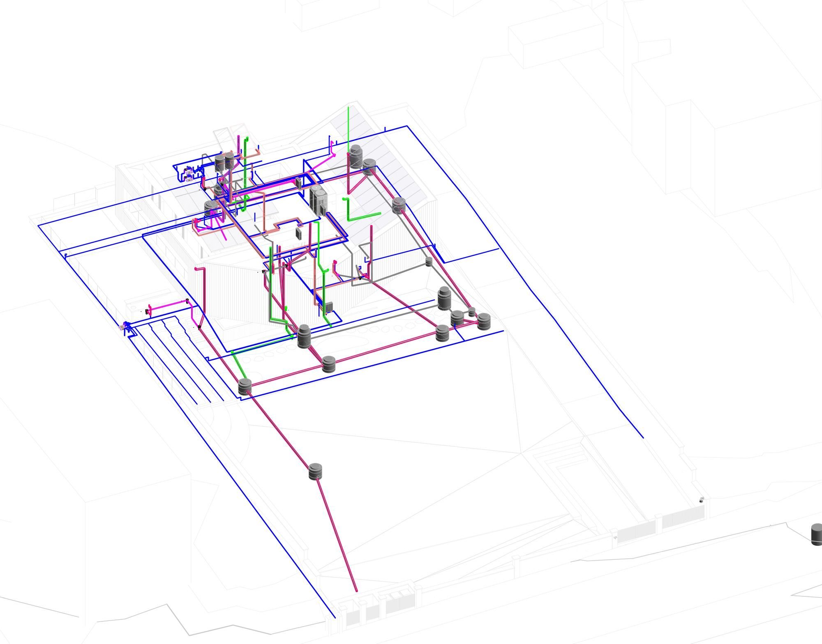
Task: Click the tall gray tank near the green pipe junction
Action: [303, 336]
